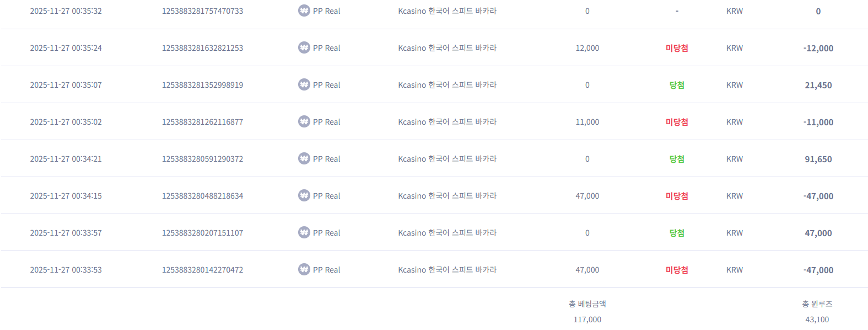Select the game name in the 00:34:21 row
868x330 pixels.
click(447, 159)
